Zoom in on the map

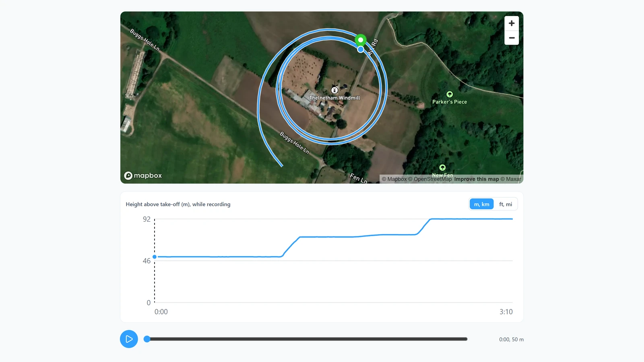pyautogui.click(x=512, y=23)
